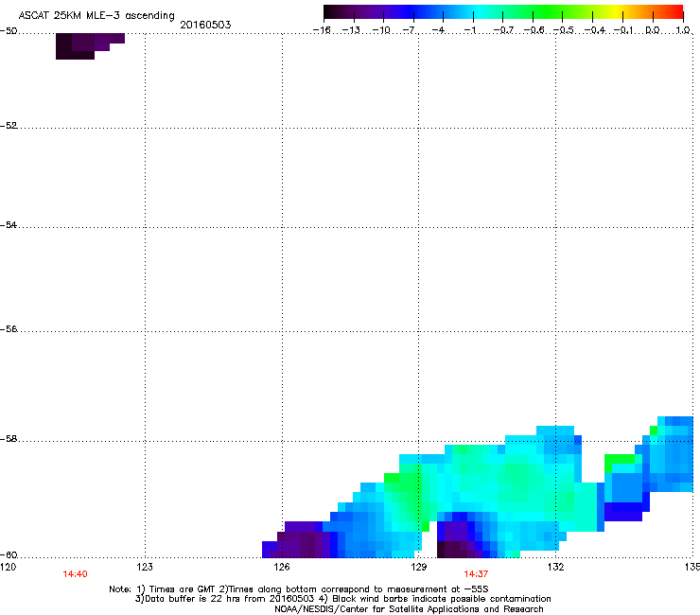This screenshot has height=615, width=700.
Task: Click the '-0.7' color bar label
Action: click(x=503, y=30)
